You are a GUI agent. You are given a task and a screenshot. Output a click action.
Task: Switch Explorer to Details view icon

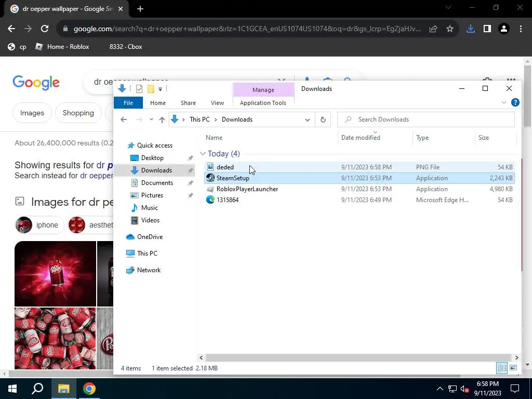[x=502, y=368]
